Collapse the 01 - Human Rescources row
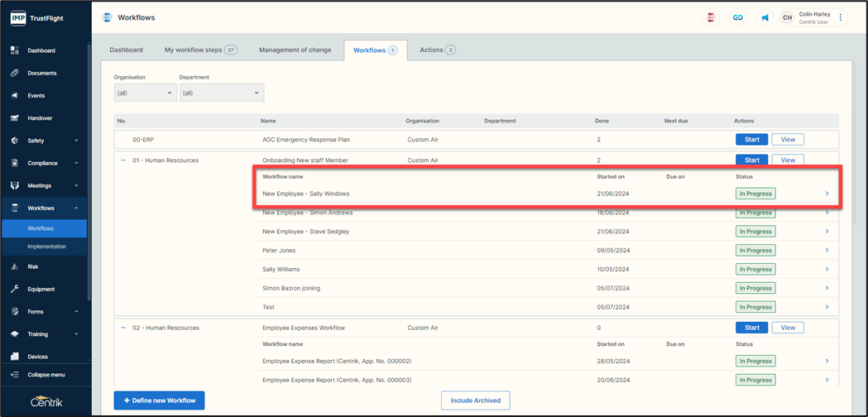 pos(123,161)
